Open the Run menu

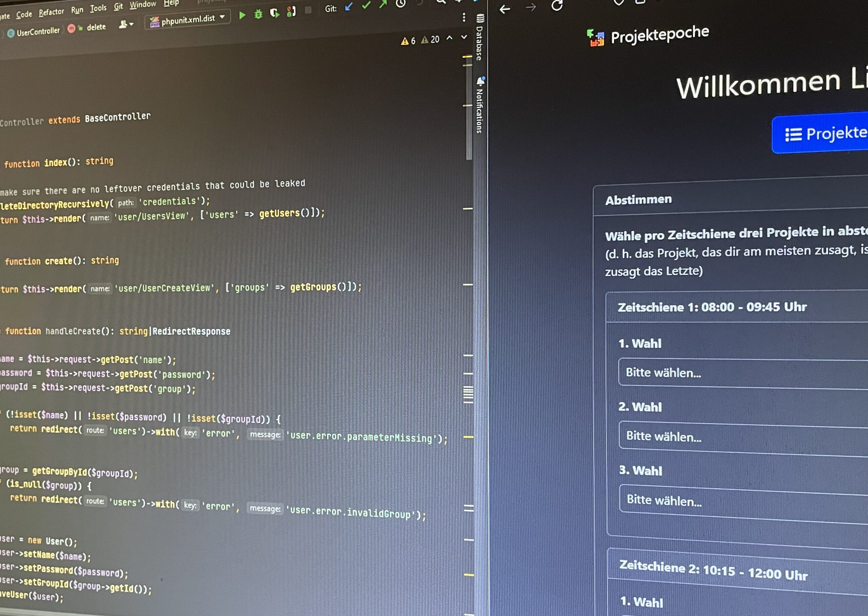coord(77,10)
